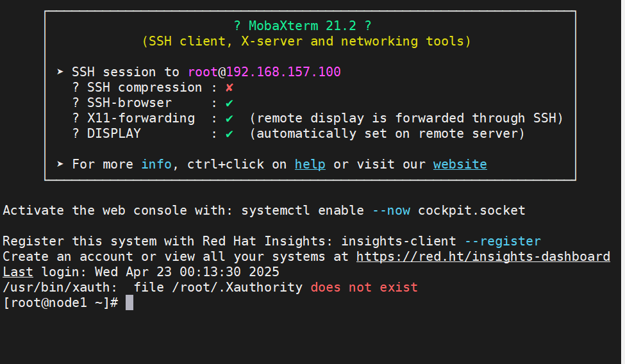The height and width of the screenshot is (364, 625).
Task: Click the root@192.168.157.100 session address
Action: [x=264, y=72]
